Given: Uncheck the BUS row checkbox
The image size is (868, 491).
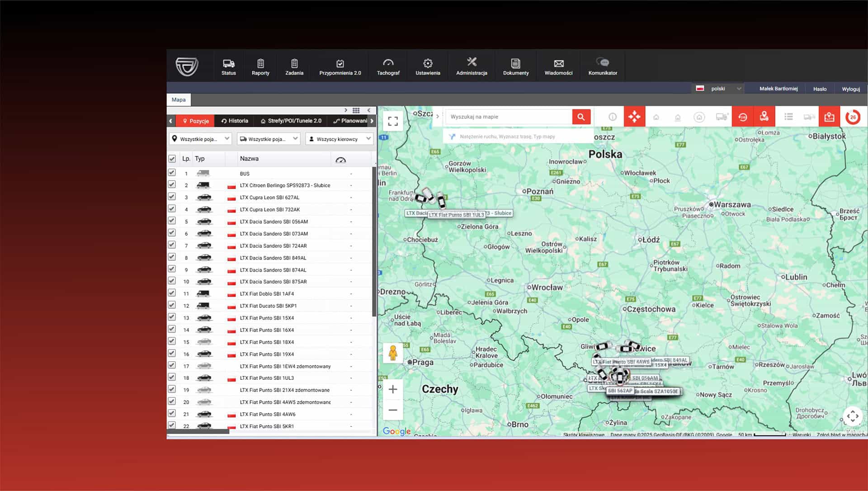Looking at the screenshot, I should pos(172,172).
